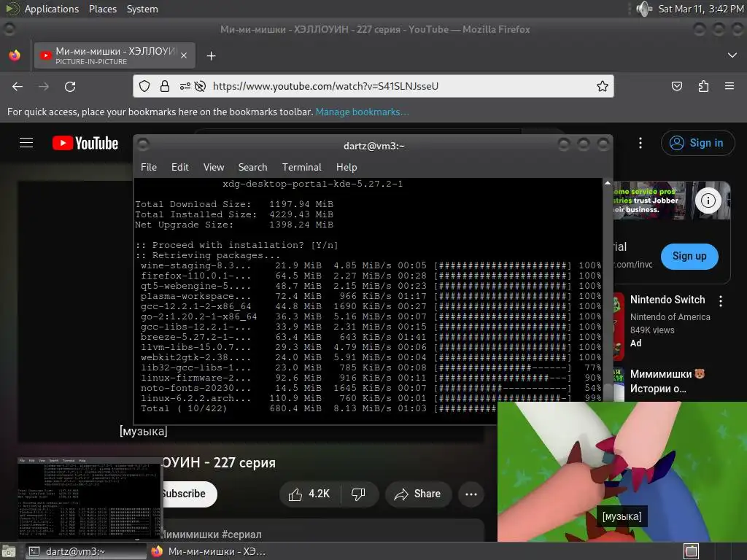747x560 pixels.
Task: Open more actions ellipsis under video
Action: (471, 494)
